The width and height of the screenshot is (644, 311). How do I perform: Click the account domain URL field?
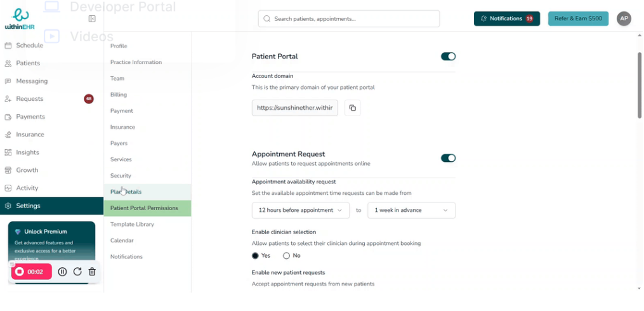pos(295,108)
